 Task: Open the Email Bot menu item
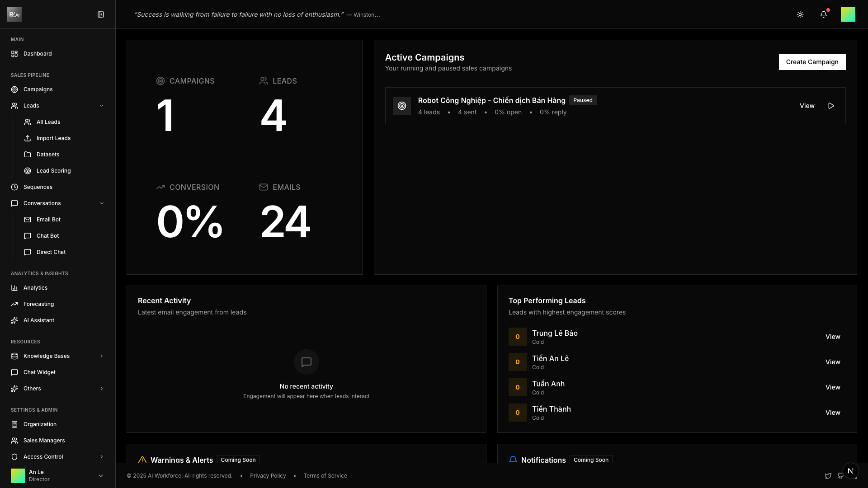coord(48,220)
